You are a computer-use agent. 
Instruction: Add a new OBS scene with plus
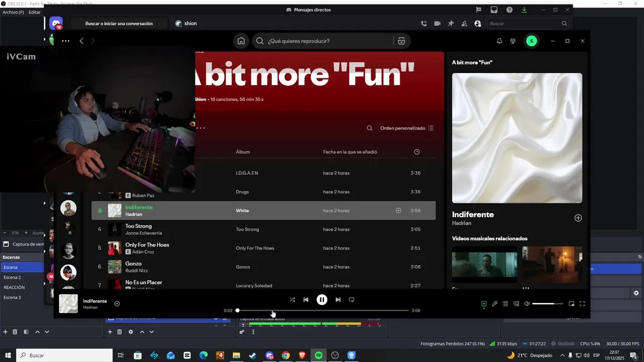(6, 332)
